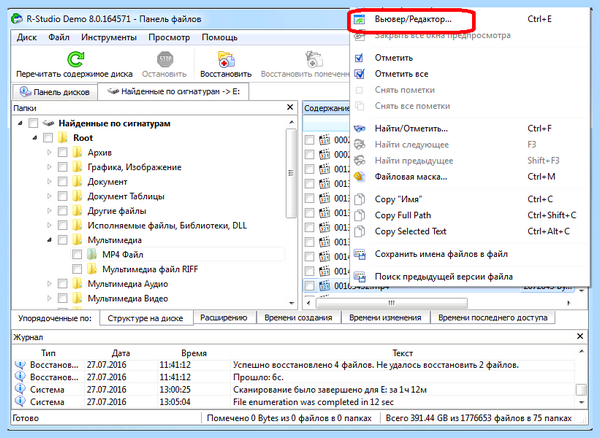Click the Файловая маска icon
The height and width of the screenshot is (438, 600).
pos(359,176)
